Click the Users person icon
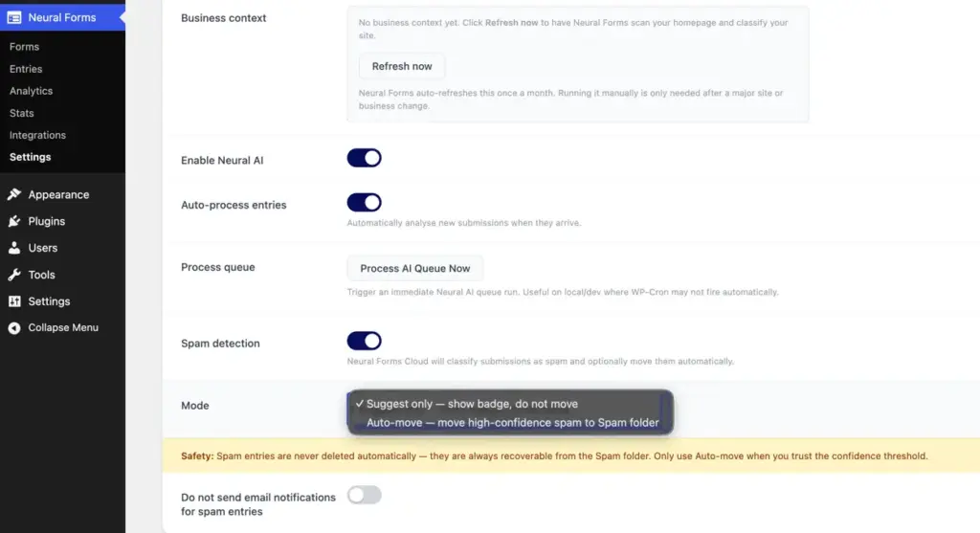Image resolution: width=980 pixels, height=533 pixels. 13,248
